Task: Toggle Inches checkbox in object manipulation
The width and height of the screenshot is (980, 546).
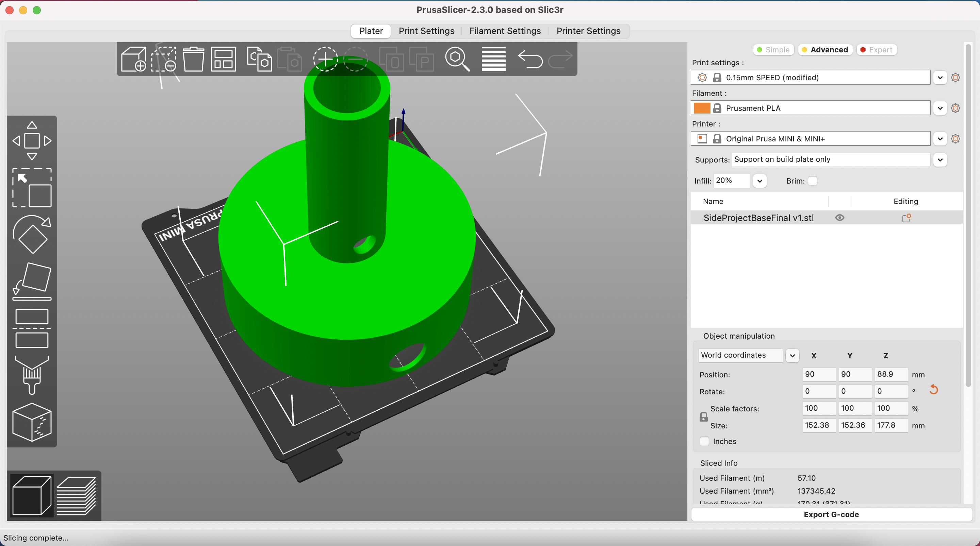Action: tap(704, 441)
